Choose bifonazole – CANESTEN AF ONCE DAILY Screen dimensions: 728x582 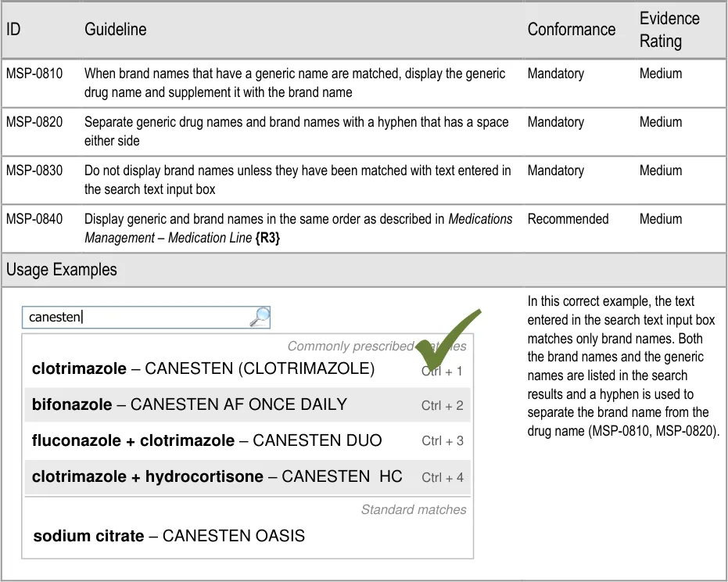(x=189, y=404)
